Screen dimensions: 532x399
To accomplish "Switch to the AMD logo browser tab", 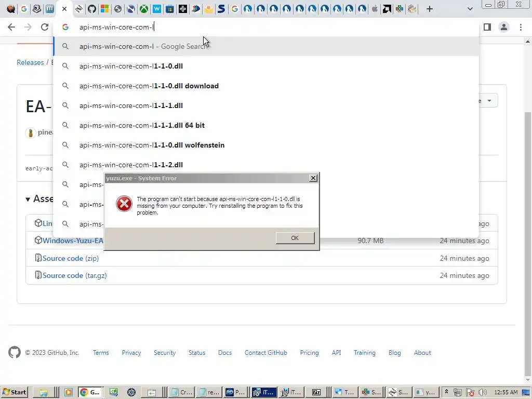I will coord(387,9).
